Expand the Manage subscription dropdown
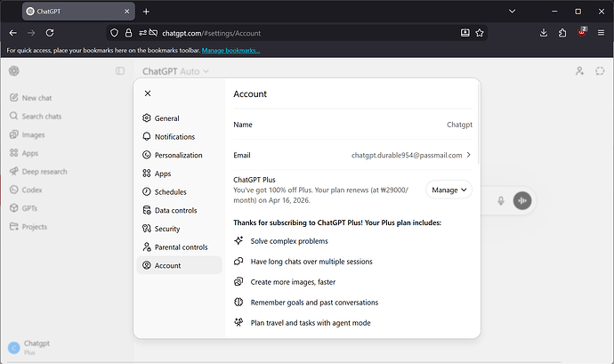This screenshot has height=364, width=614. (448, 190)
